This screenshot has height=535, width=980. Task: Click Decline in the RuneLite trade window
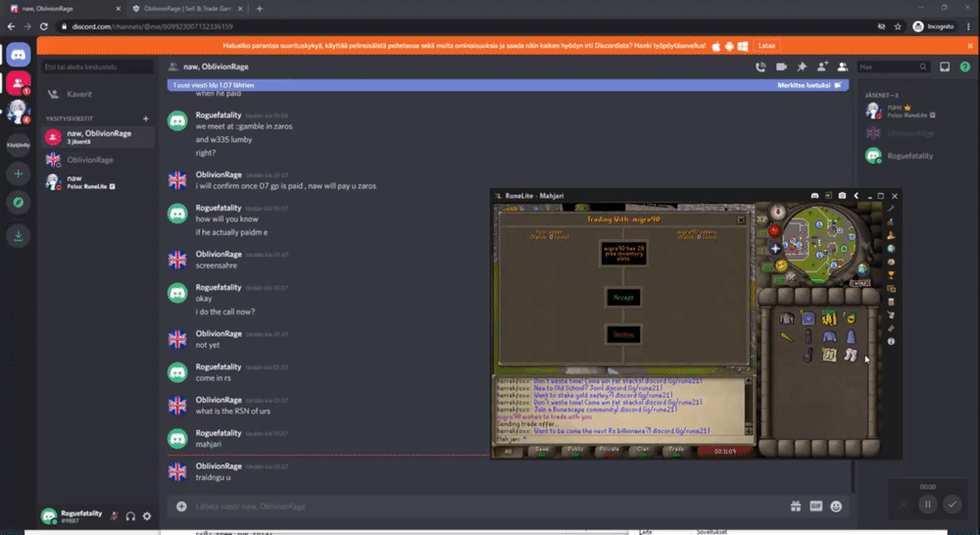click(x=623, y=334)
